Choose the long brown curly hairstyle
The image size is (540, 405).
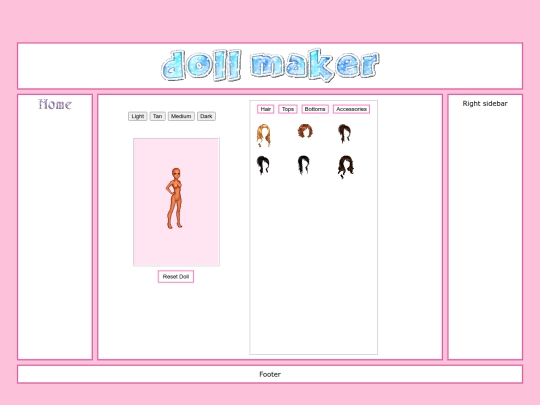click(345, 167)
